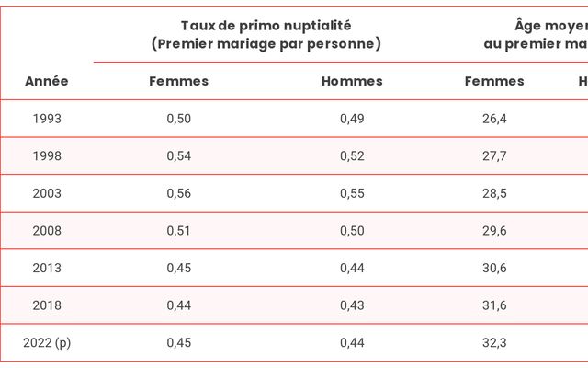Viewport: 588px width, 368px height.
Task: Select the 1998 year cell
Action: 47,155
